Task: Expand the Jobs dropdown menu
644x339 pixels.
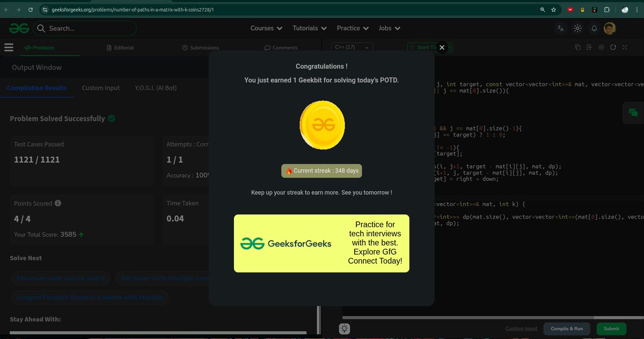Action: [x=390, y=28]
